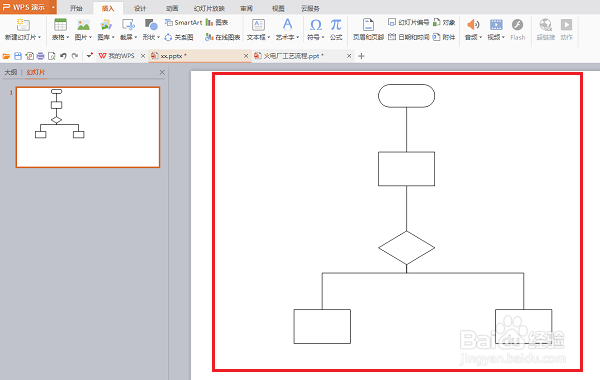Click the Chart (图表) button

tap(217, 23)
